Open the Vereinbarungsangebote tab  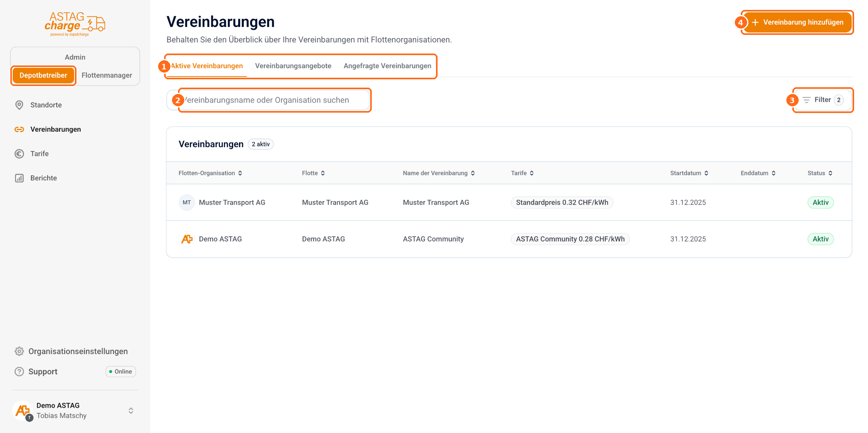(293, 66)
